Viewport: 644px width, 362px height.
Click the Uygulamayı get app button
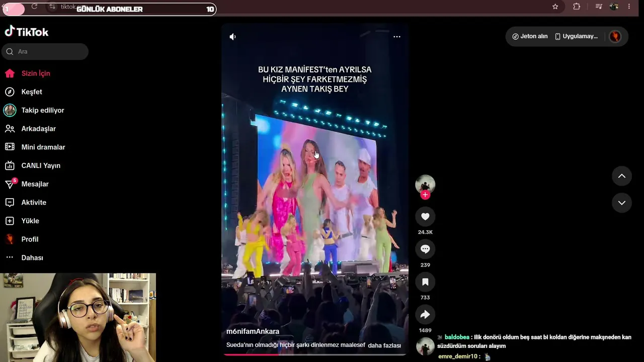pos(577,36)
